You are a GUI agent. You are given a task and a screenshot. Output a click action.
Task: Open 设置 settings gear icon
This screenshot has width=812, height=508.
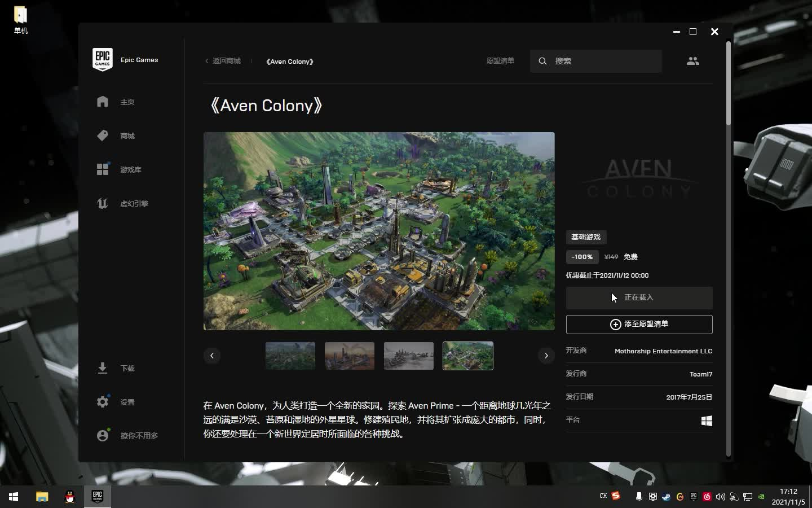tap(102, 402)
